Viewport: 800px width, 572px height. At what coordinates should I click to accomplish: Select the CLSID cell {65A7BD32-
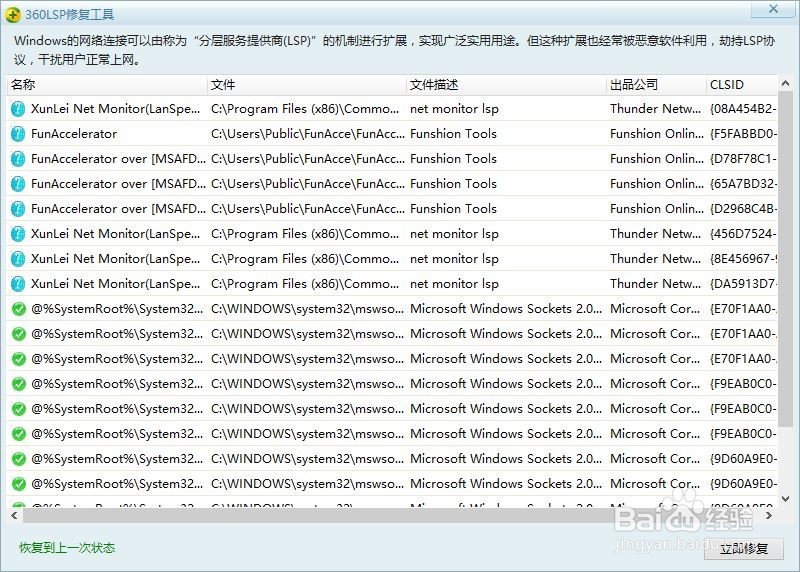coord(743,184)
